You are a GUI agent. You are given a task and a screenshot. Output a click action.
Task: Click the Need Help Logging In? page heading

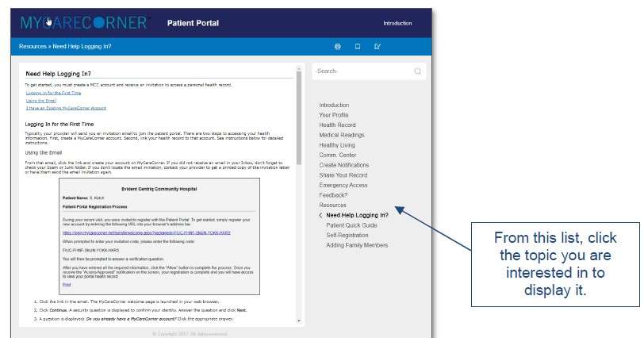58,74
